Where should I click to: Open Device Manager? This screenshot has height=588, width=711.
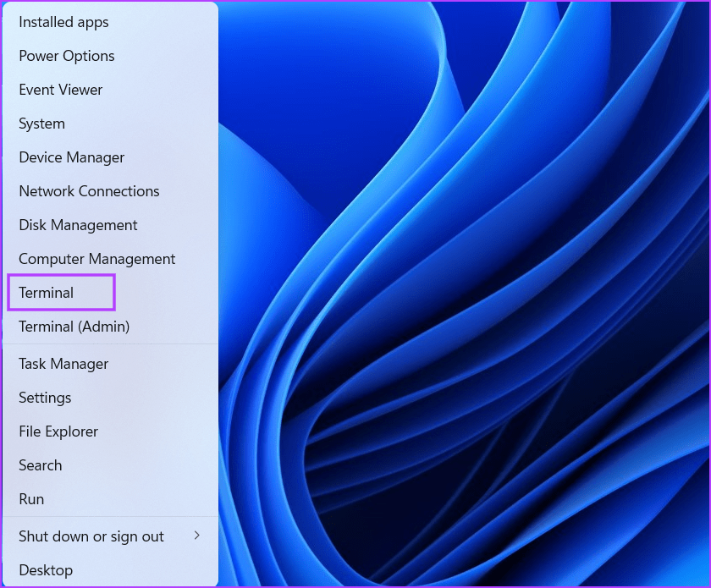71,157
